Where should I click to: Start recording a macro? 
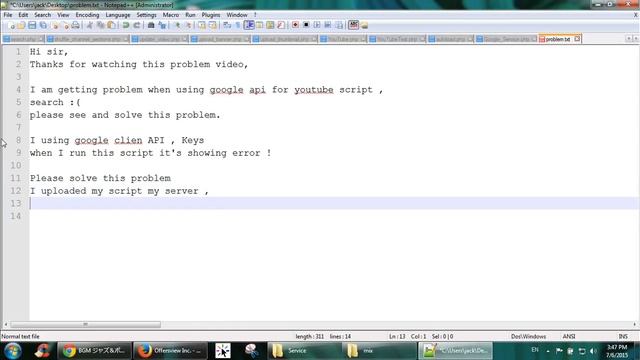(x=295, y=25)
